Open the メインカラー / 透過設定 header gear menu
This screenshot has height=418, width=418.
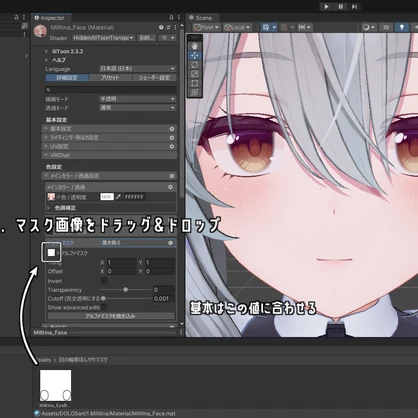172,176
